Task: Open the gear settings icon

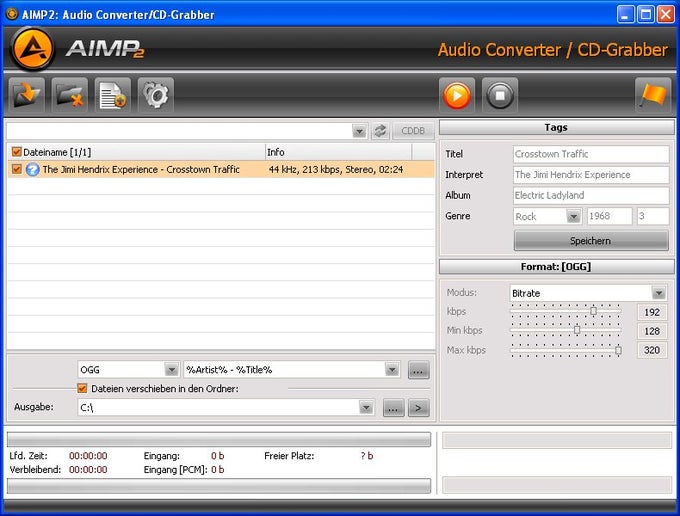Action: (156, 95)
